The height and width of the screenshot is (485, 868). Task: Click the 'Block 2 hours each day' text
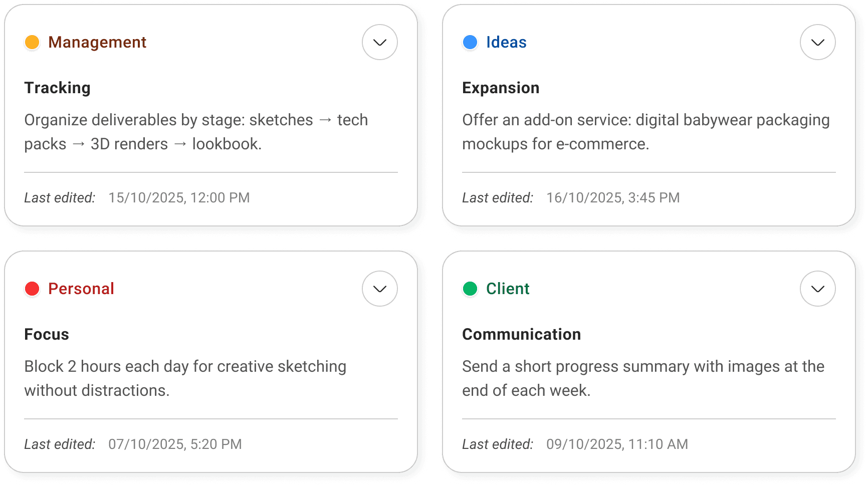[185, 378]
